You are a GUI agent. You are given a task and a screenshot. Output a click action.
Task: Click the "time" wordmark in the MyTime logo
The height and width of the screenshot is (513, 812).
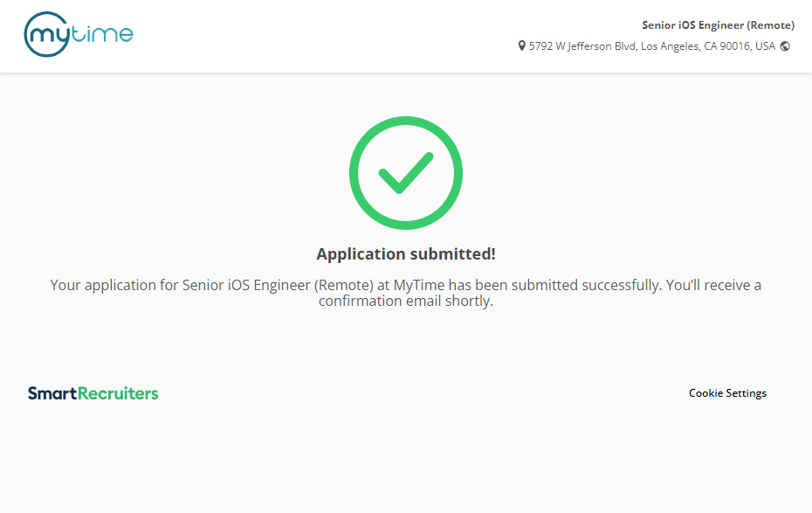(x=105, y=34)
